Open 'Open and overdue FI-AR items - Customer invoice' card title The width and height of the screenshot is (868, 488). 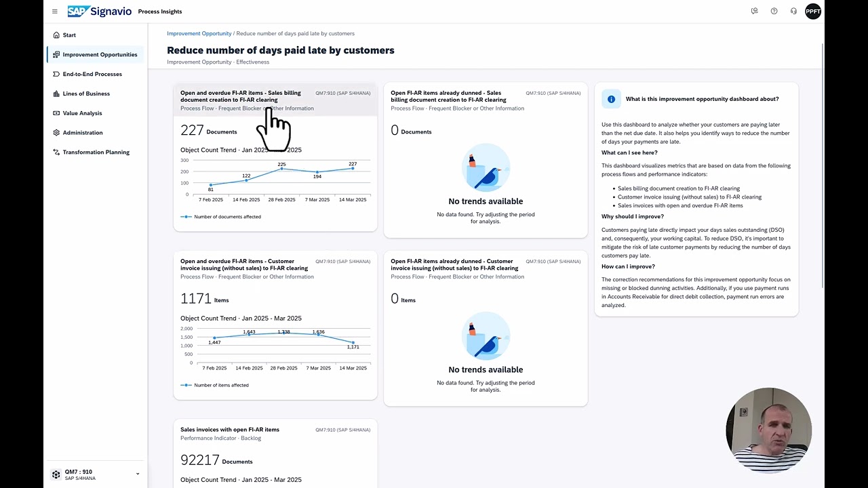244,264
